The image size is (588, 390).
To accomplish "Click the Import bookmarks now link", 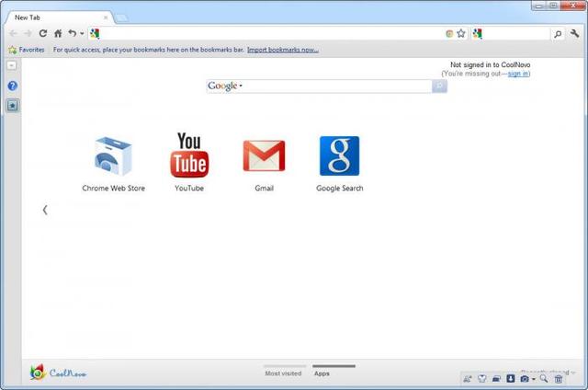I will (283, 50).
